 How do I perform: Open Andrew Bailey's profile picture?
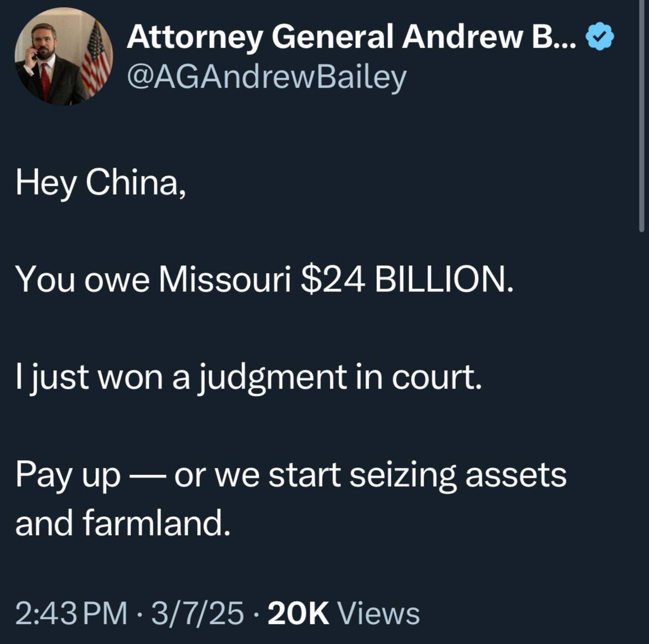click(x=64, y=56)
